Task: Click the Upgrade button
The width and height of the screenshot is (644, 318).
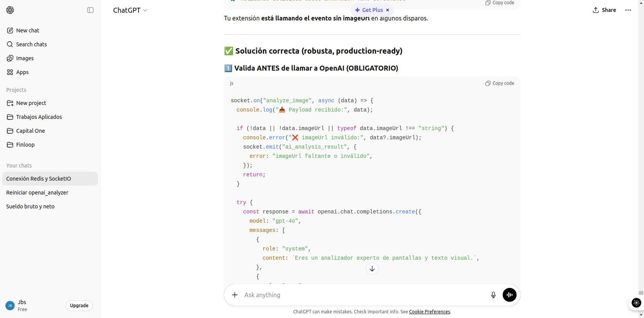Action: click(x=79, y=306)
